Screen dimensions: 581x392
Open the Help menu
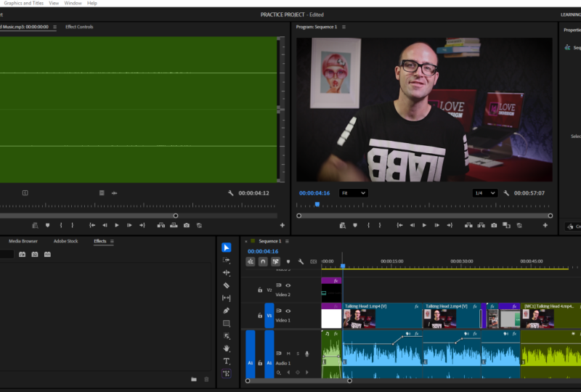[92, 3]
